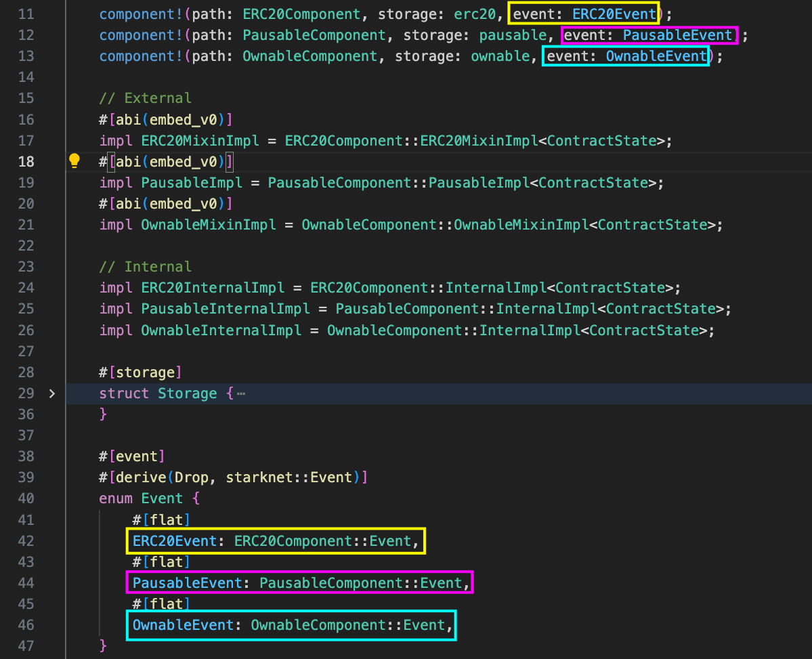Click line number 11 in the gutter
Viewport: 812px width, 659px height.
26,14
